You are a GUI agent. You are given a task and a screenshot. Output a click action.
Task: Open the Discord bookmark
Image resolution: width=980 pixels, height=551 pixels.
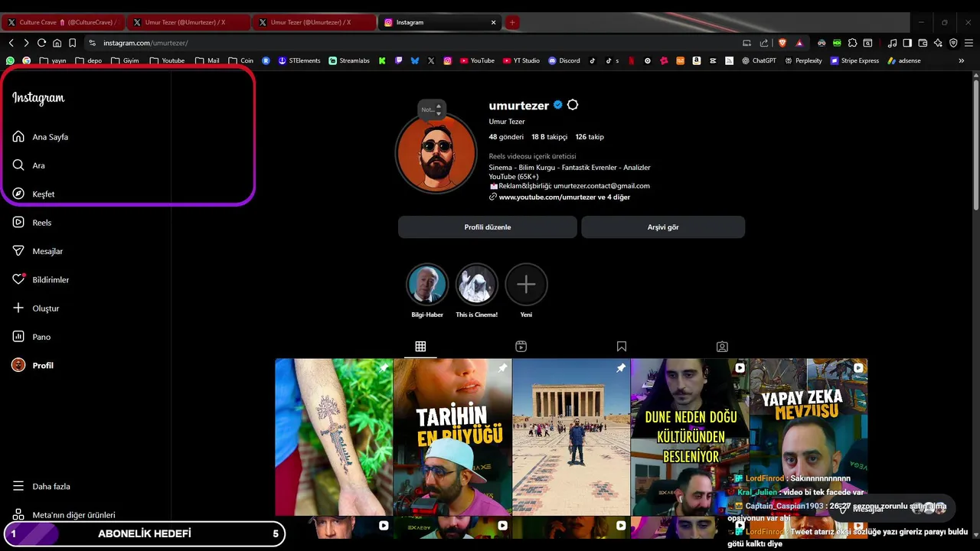point(564,60)
